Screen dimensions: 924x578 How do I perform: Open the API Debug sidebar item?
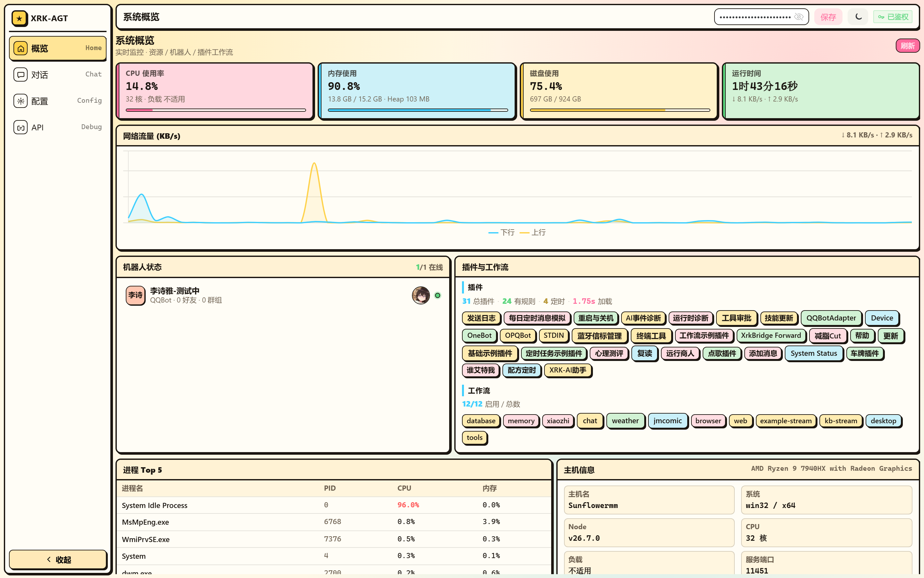(x=58, y=127)
